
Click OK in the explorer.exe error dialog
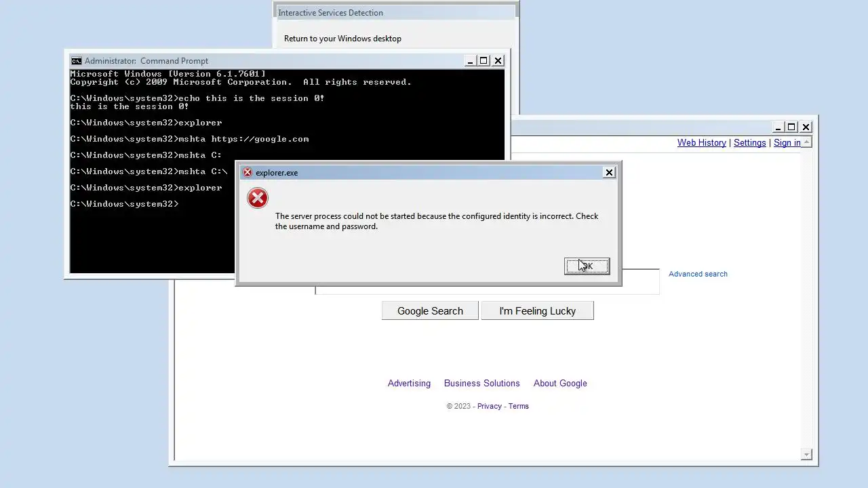click(587, 266)
